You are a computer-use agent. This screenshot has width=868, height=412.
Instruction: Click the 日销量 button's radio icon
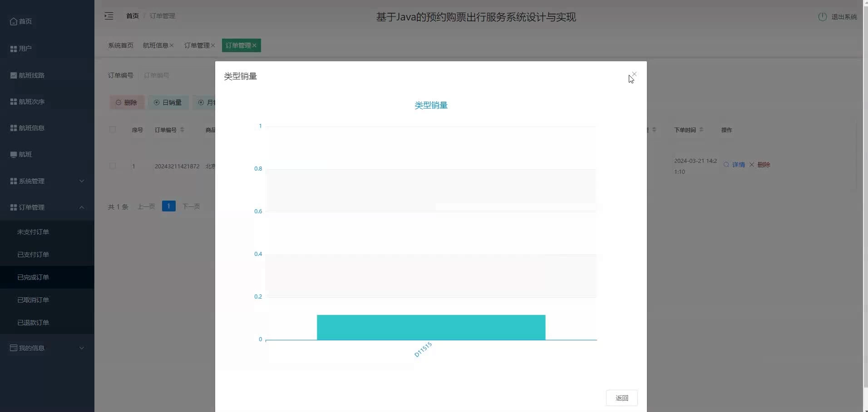coord(157,103)
